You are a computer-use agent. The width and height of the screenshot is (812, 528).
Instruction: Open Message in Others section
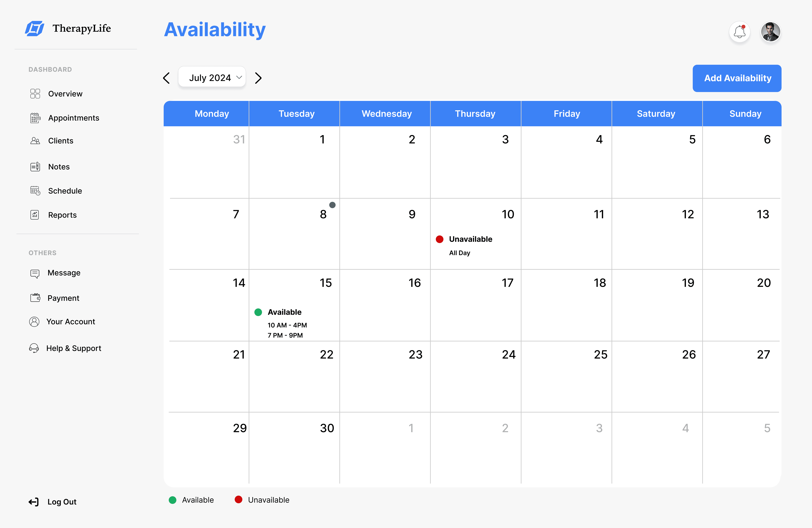coord(64,273)
